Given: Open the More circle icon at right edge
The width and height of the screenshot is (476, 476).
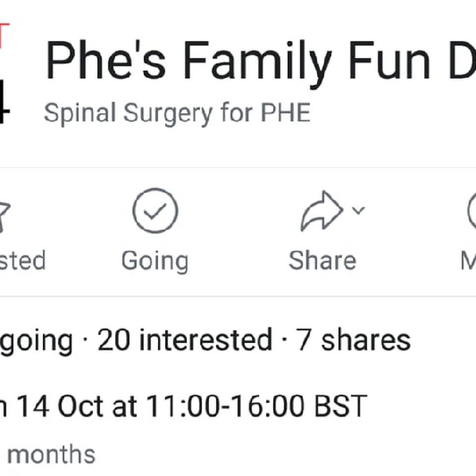Looking at the screenshot, I should [472, 210].
